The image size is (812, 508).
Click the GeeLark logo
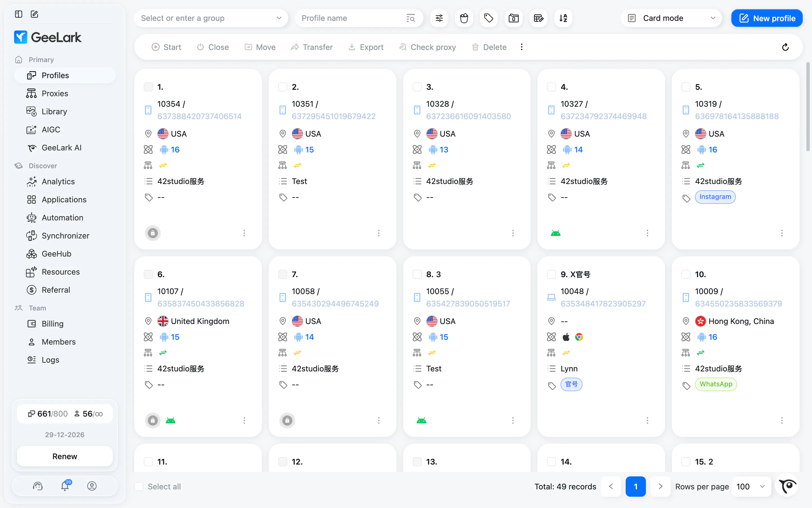(x=48, y=37)
